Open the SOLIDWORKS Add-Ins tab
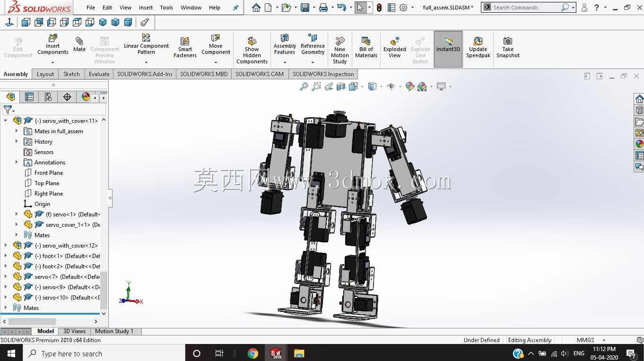This screenshot has height=361, width=644. tap(145, 74)
